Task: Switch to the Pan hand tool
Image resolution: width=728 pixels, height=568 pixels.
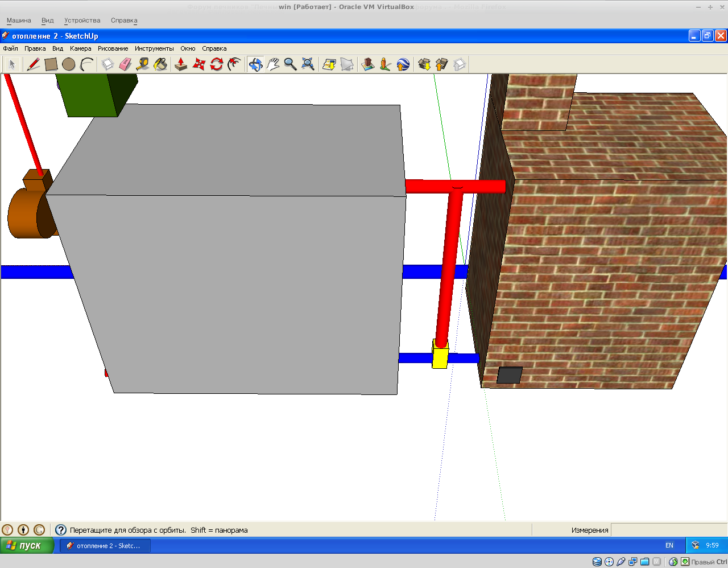Action: coord(273,64)
